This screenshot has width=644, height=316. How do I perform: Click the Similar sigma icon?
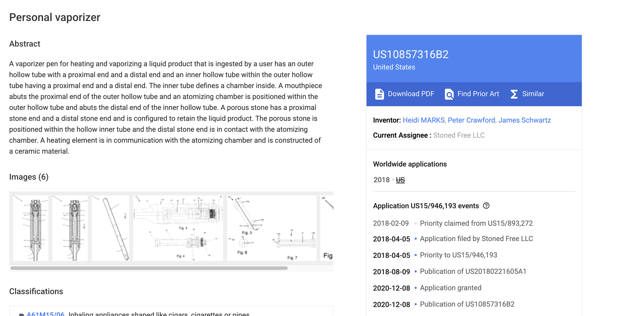pyautogui.click(x=514, y=94)
